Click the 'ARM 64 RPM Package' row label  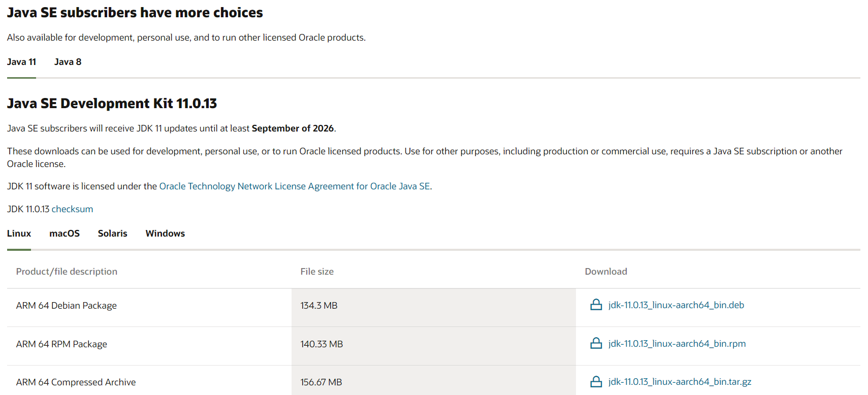[x=61, y=344]
